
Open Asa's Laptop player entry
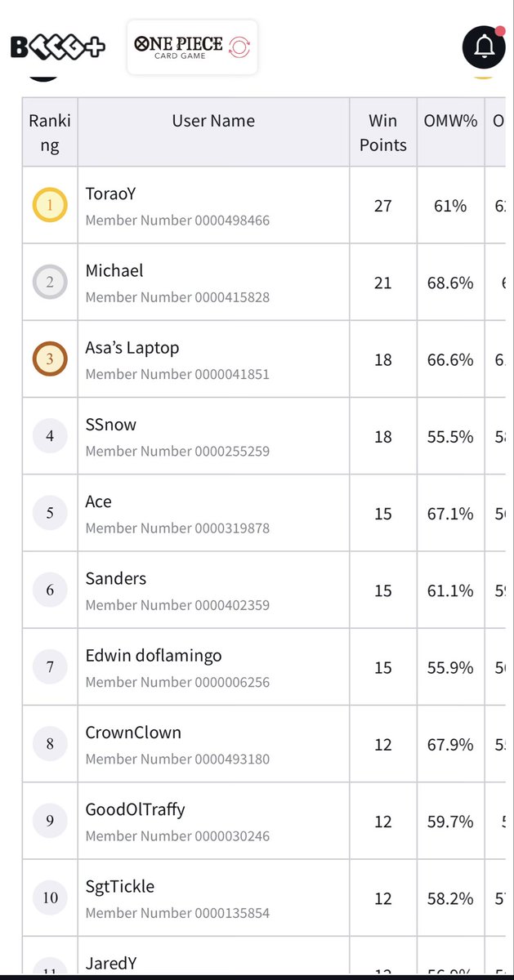coord(132,347)
